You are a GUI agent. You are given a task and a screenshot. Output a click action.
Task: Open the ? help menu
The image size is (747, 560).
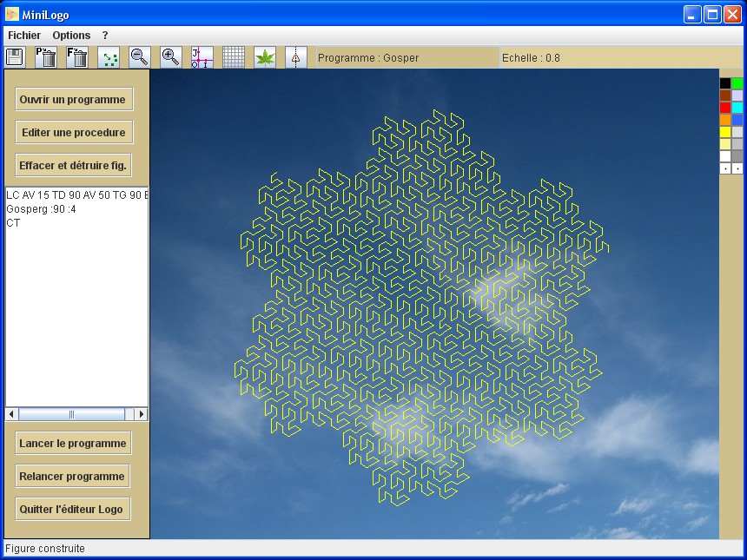(105, 36)
